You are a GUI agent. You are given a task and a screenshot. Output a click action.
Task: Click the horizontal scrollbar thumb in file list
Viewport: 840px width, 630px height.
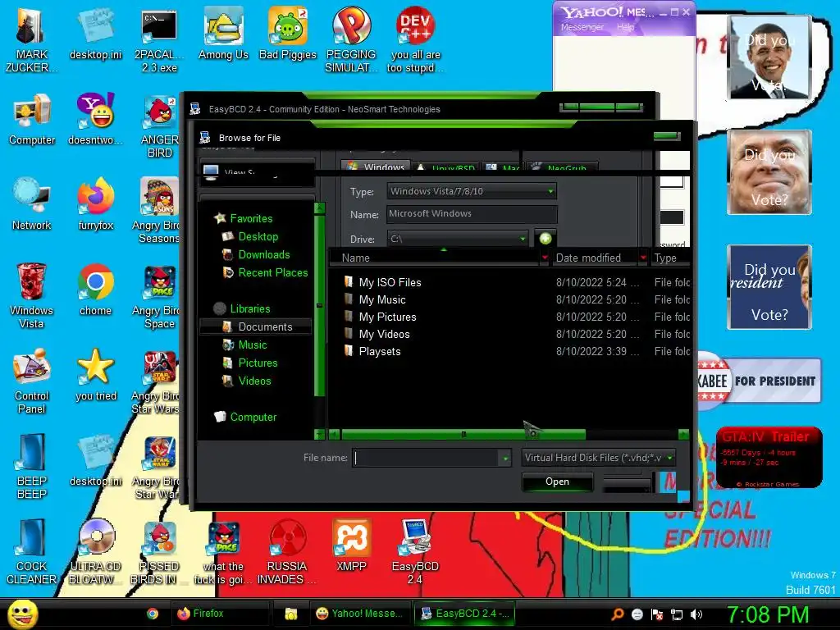pos(463,435)
